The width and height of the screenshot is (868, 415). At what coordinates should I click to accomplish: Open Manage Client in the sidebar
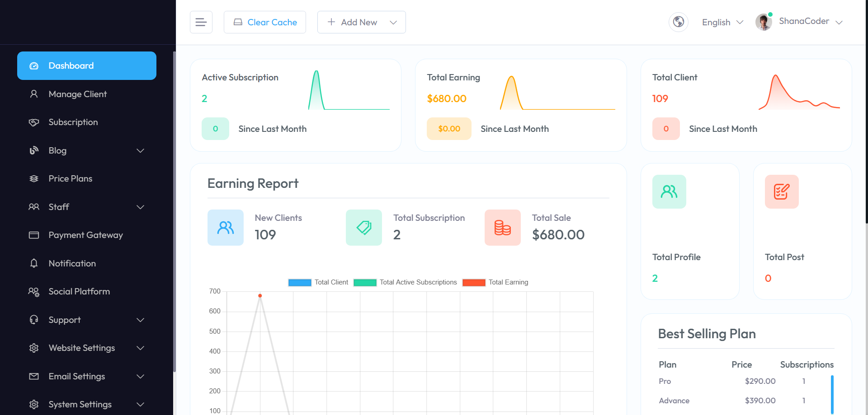point(78,94)
